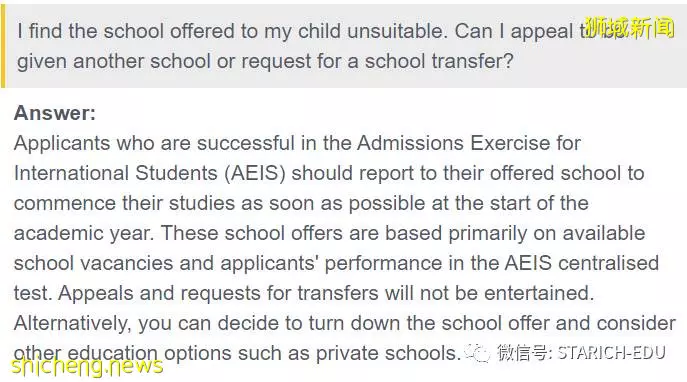Image resolution: width=687 pixels, height=382 pixels.
Task: Click the words "academic year."
Action: click(x=84, y=233)
